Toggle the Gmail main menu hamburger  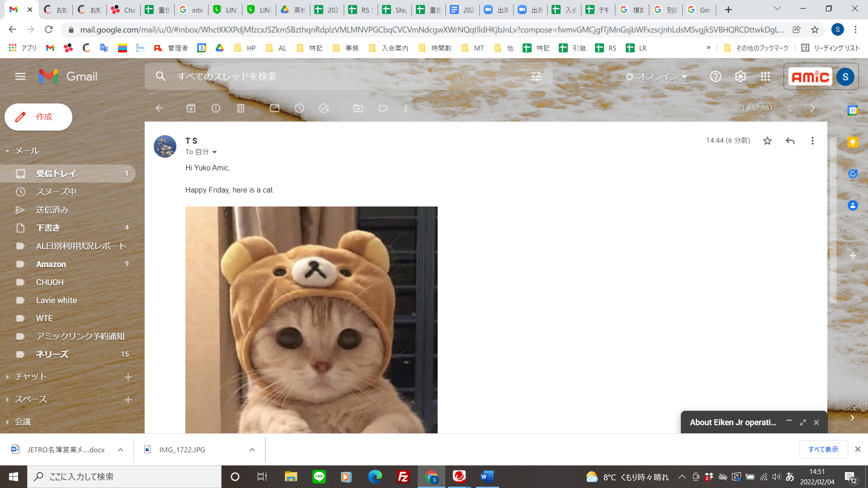pos(20,76)
